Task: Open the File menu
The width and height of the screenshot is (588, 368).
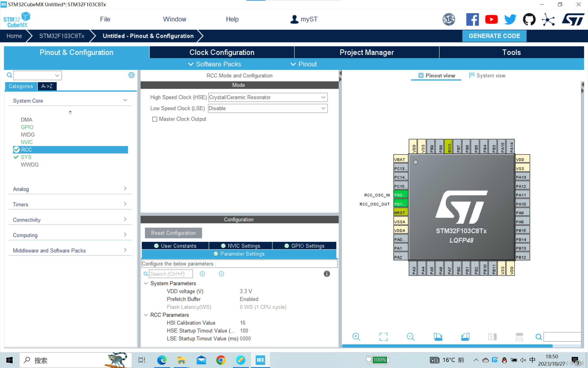Action: point(105,19)
